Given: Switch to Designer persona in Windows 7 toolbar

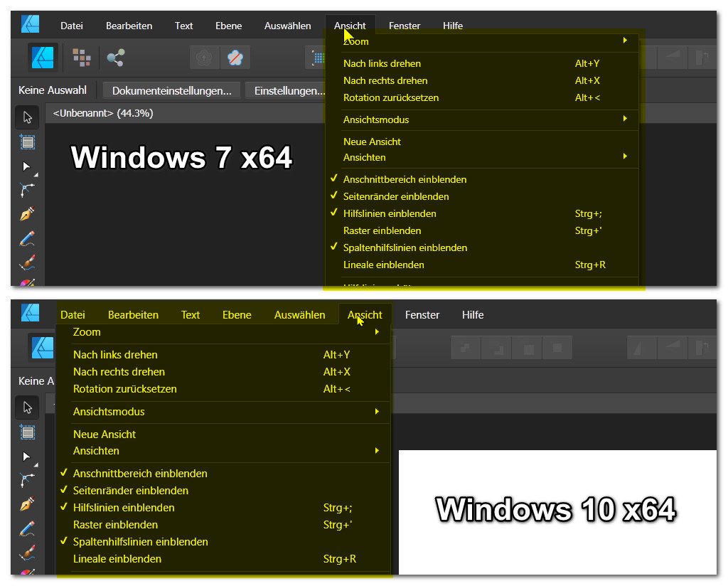Looking at the screenshot, I should pyautogui.click(x=82, y=58).
